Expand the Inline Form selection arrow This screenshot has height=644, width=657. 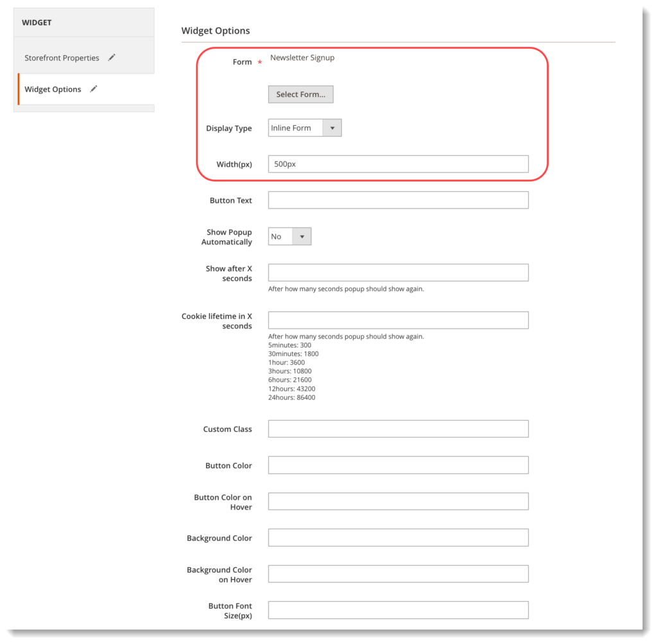332,128
